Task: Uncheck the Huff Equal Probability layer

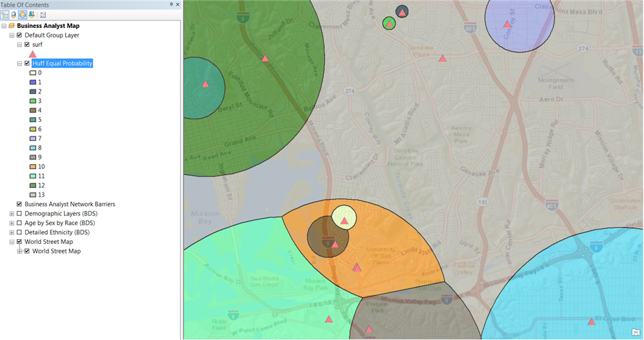Action: pyautogui.click(x=27, y=63)
